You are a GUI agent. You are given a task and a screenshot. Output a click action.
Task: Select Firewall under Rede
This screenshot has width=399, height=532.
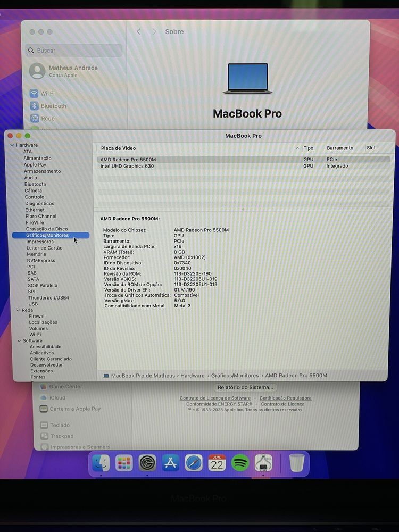point(37,316)
